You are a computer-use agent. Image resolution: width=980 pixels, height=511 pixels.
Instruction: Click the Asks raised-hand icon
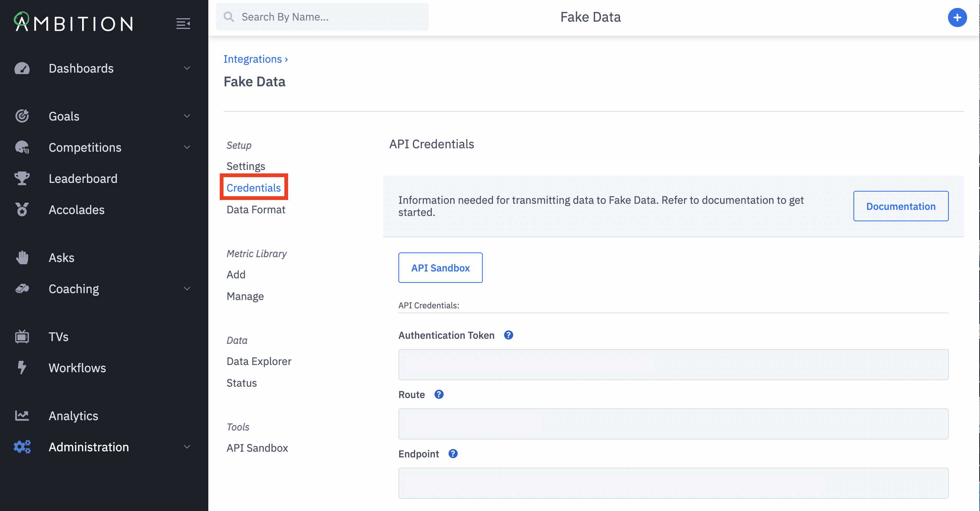coord(22,258)
